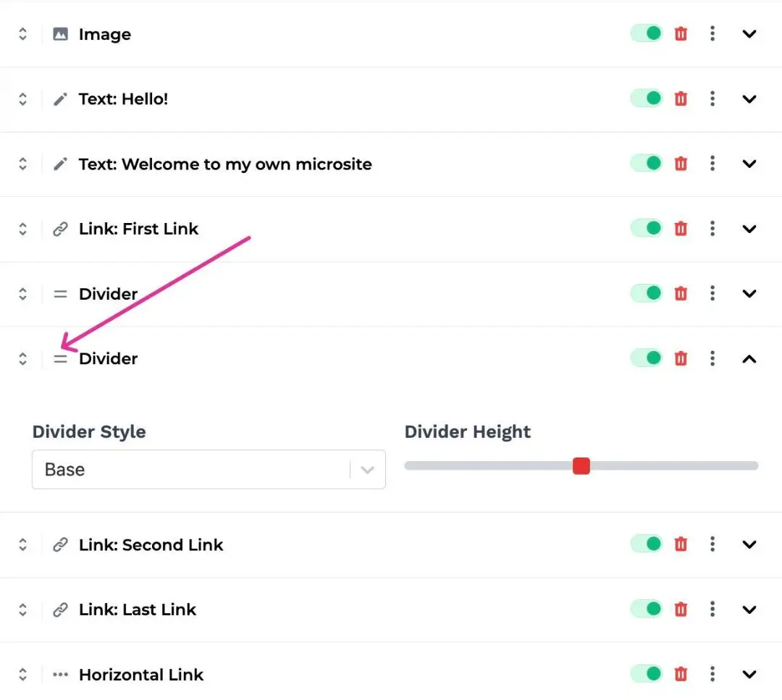Disable the Image block toggle
782x700 pixels.
(647, 34)
